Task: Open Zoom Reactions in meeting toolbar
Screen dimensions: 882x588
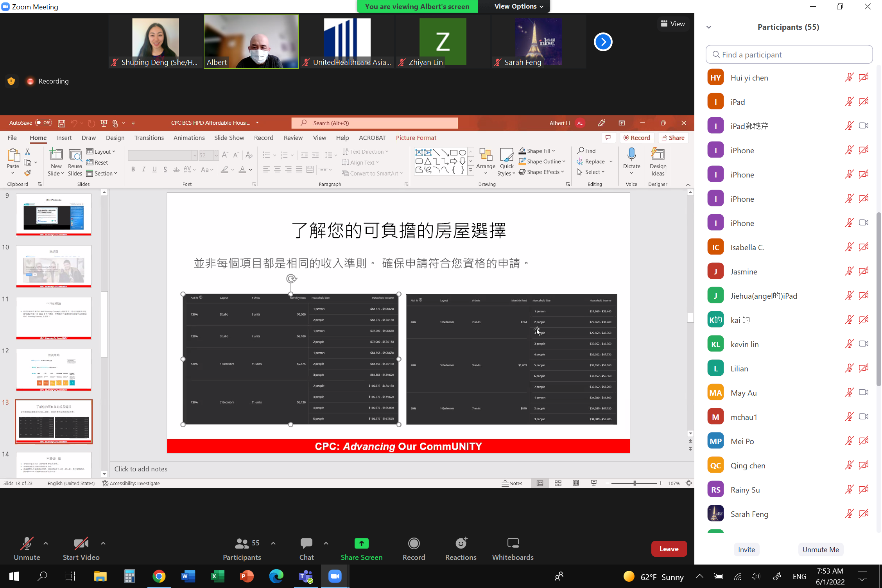Action: pos(461,549)
